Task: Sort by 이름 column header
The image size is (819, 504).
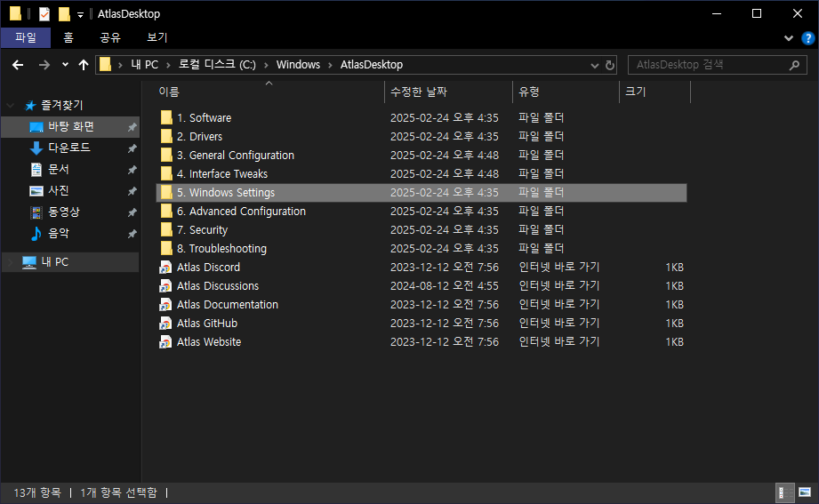Action: tap(269, 92)
